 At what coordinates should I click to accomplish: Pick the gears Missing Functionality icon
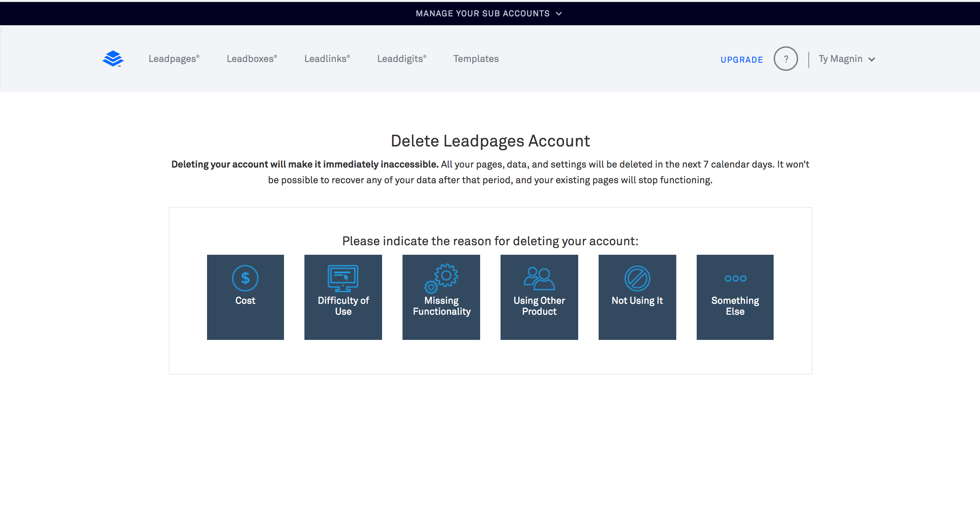coord(441,278)
